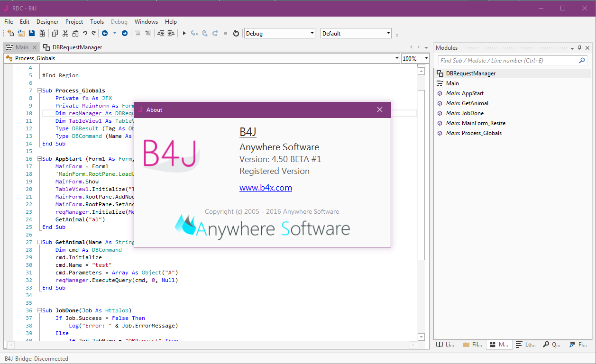Click search magnifier in Modules panel

tap(582, 61)
